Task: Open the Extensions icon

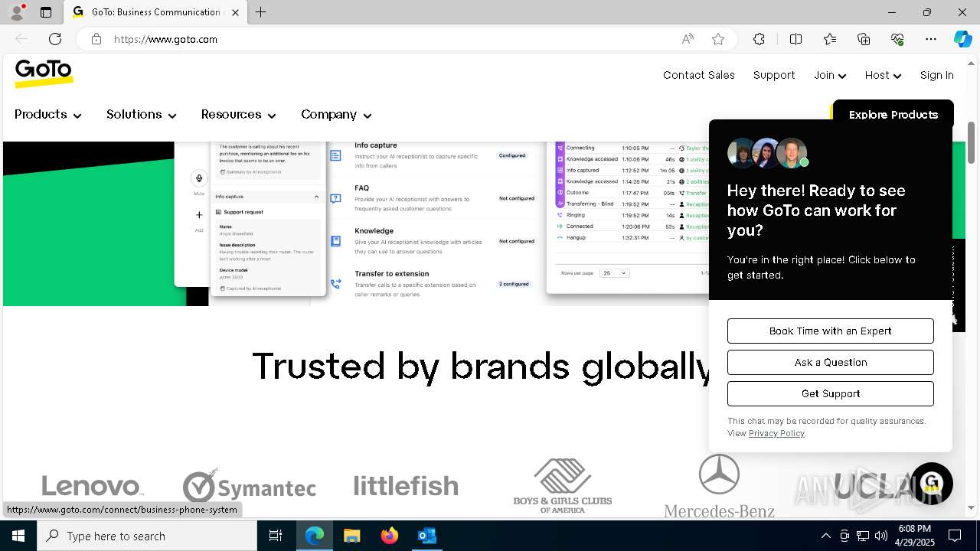Action: (759, 39)
